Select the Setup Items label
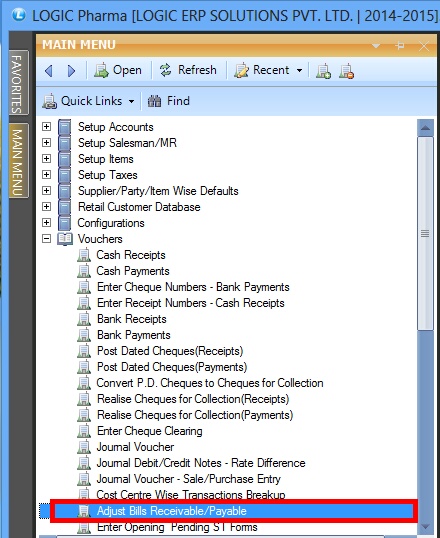Viewport: 440px width, 538px height. tap(106, 159)
